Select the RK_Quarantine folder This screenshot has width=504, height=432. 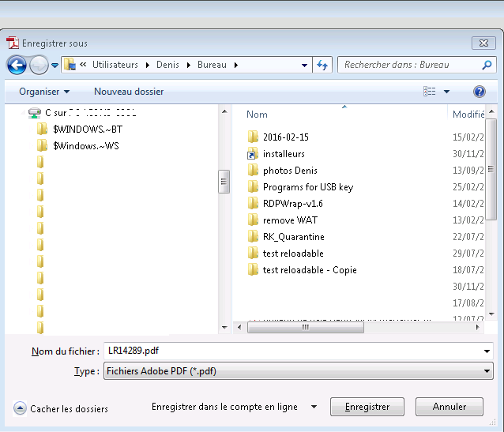(286, 237)
